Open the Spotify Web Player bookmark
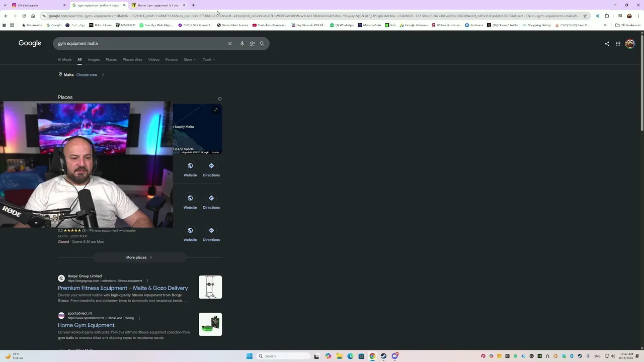 pyautogui.click(x=156, y=25)
